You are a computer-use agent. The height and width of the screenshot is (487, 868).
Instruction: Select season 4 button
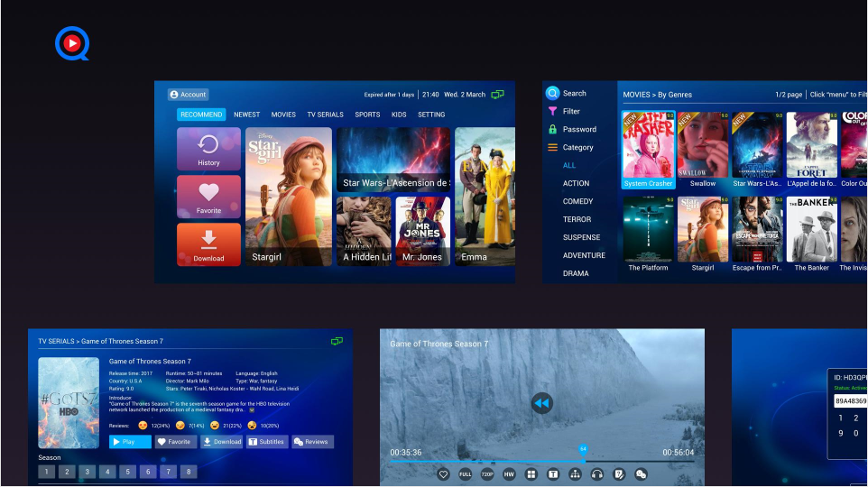click(107, 472)
